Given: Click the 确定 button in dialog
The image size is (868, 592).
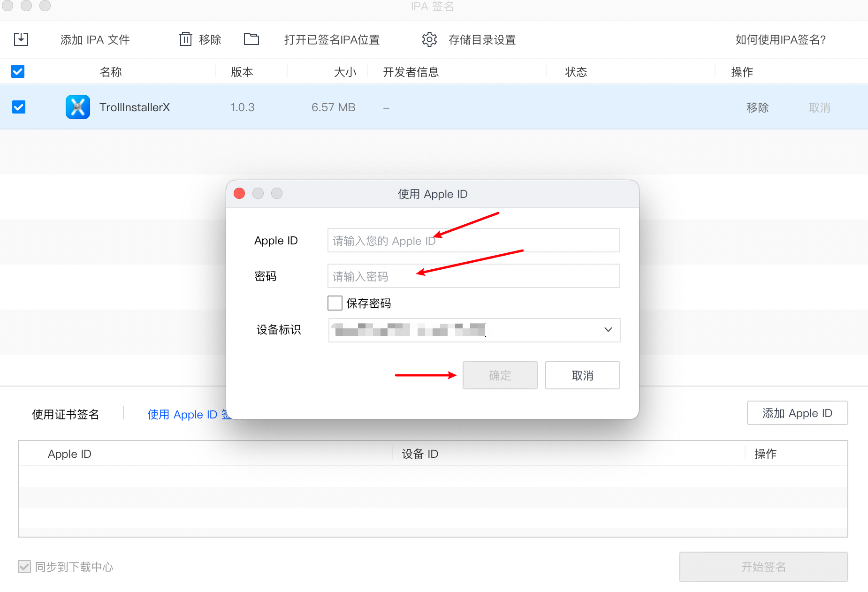Looking at the screenshot, I should click(500, 375).
